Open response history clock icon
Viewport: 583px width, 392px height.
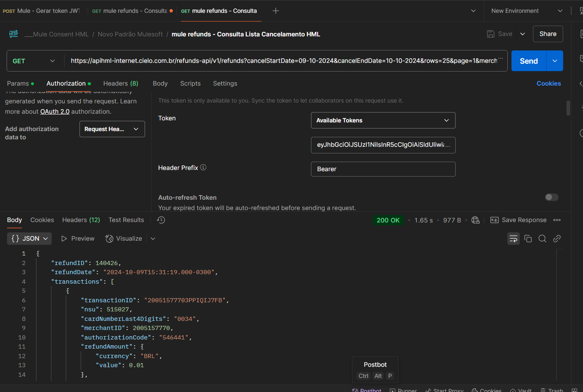161,220
